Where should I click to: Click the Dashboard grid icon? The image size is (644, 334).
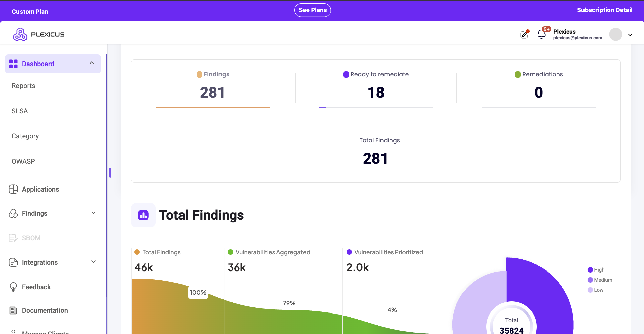pyautogui.click(x=13, y=64)
